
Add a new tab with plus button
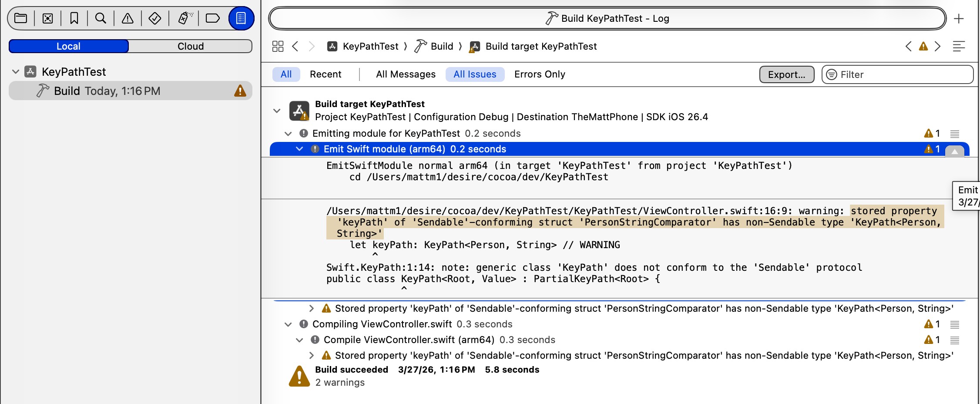tap(959, 19)
